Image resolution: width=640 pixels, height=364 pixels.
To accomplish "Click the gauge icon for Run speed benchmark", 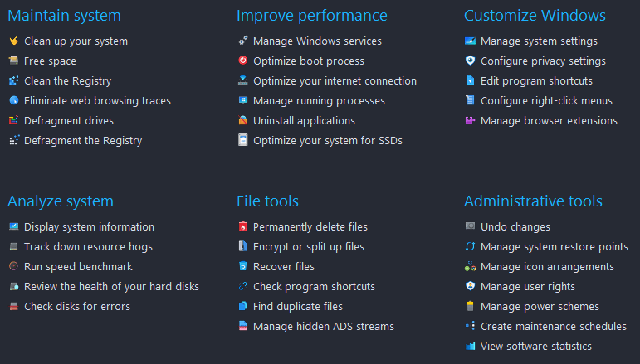I will pos(14,266).
